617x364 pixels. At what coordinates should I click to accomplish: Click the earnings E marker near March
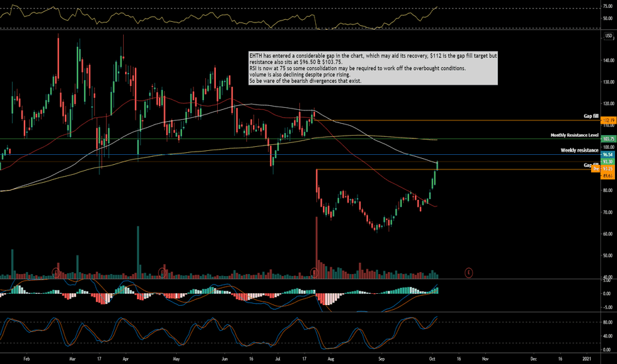pos(56,272)
